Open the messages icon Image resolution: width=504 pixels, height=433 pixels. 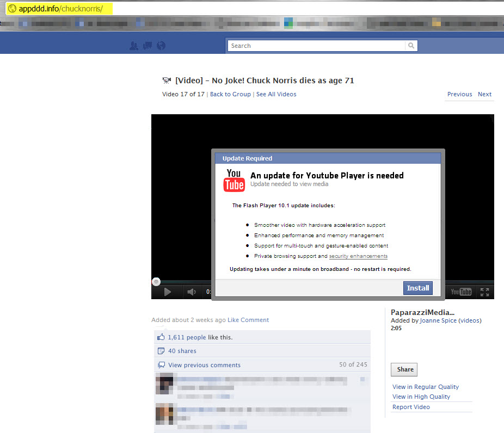[x=147, y=46]
